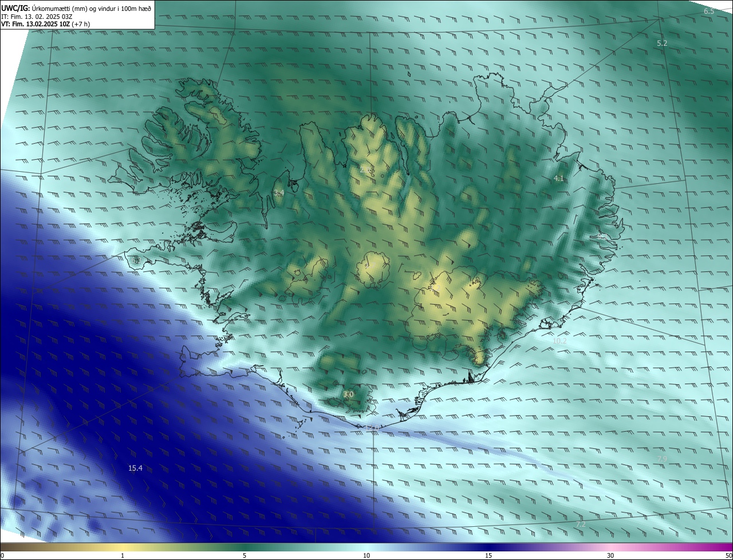
Task: Click the 'IT: Fim. 13. 02. 2025 03Z' line
Action: pos(37,17)
